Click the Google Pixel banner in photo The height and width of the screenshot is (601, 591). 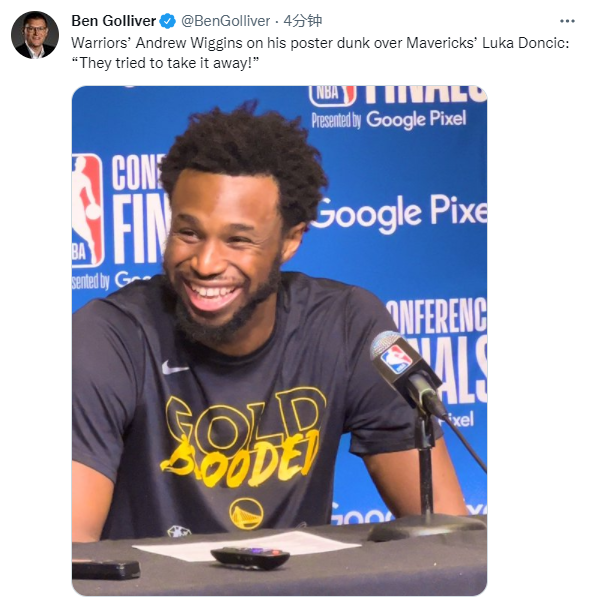[x=399, y=213]
